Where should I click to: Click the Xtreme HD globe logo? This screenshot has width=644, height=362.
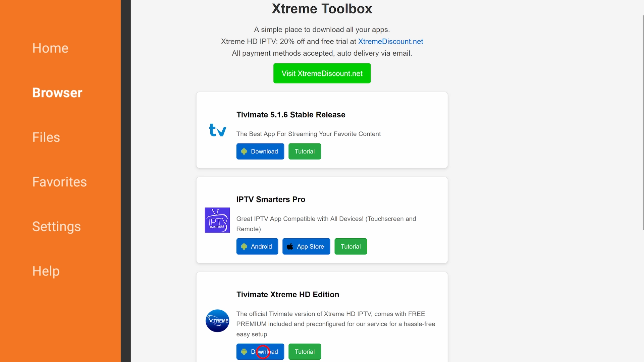(x=217, y=321)
